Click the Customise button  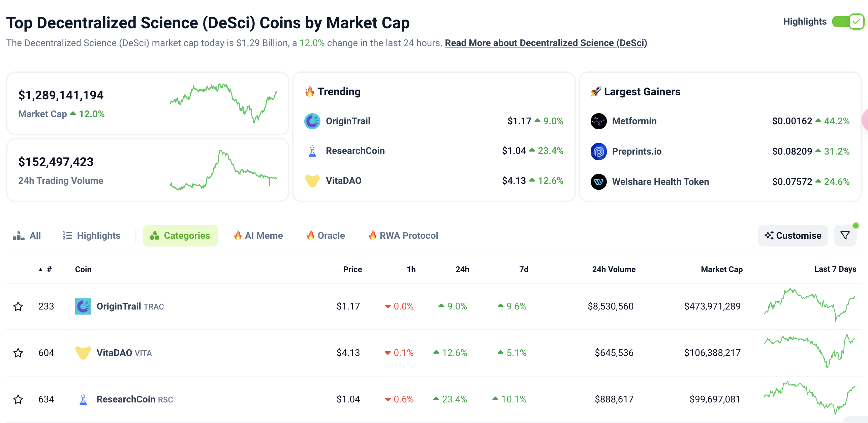point(793,235)
